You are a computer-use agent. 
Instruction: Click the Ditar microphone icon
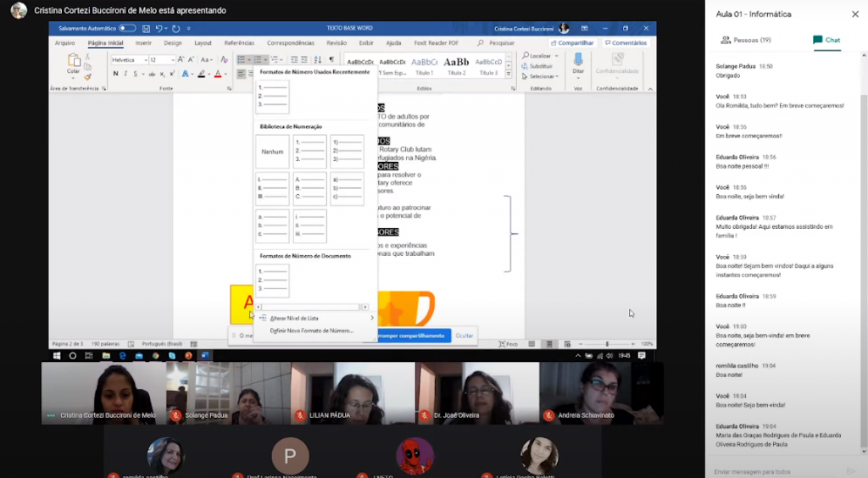click(x=578, y=59)
